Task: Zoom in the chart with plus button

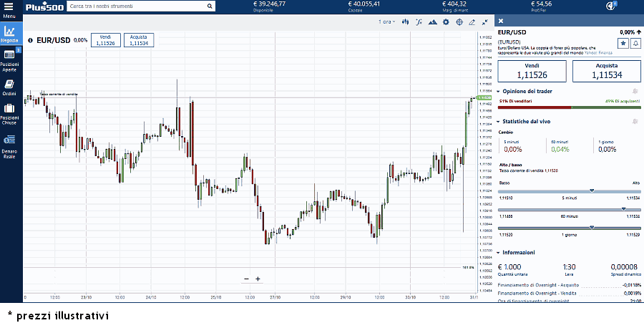Action: tap(258, 279)
